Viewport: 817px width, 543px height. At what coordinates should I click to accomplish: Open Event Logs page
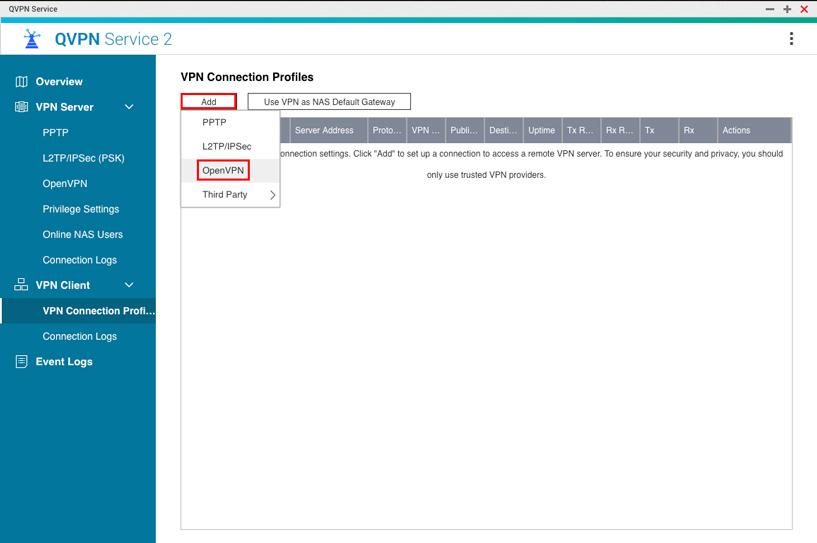pos(64,362)
